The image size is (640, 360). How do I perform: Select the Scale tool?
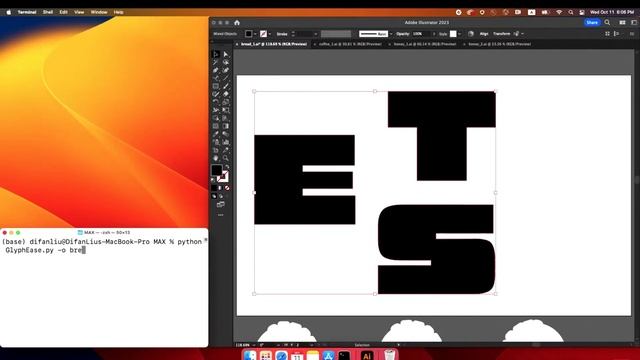[226, 102]
